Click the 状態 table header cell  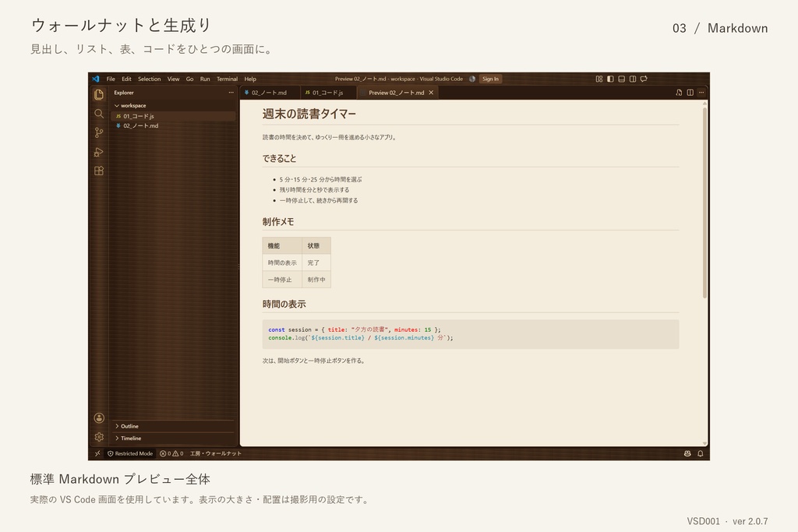point(316,245)
